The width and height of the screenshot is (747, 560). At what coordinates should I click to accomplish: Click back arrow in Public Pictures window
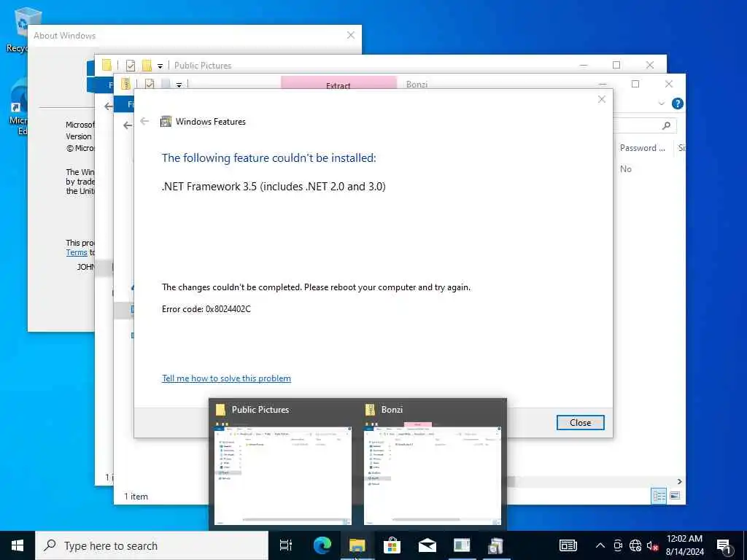(x=108, y=106)
